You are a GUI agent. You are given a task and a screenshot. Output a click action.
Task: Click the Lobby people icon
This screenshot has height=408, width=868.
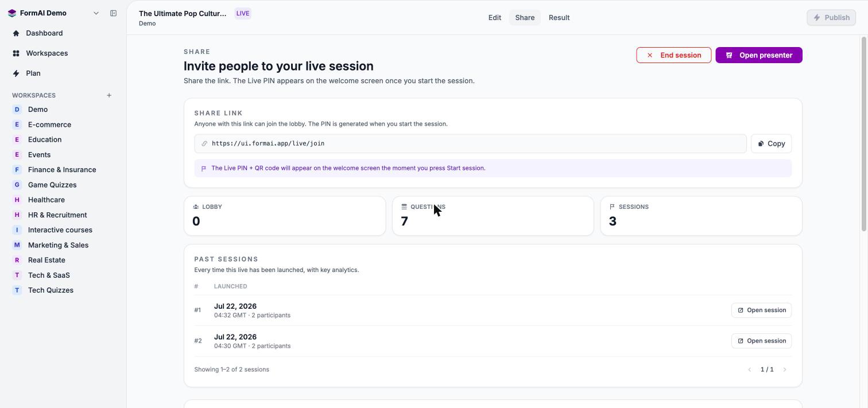[196, 207]
